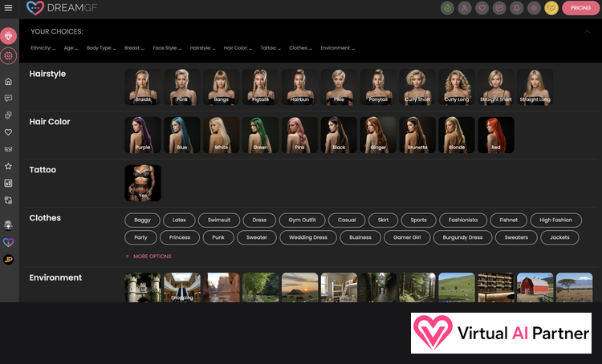The width and height of the screenshot is (602, 364).
Task: Select the Latex clothes chip
Action: click(x=179, y=220)
